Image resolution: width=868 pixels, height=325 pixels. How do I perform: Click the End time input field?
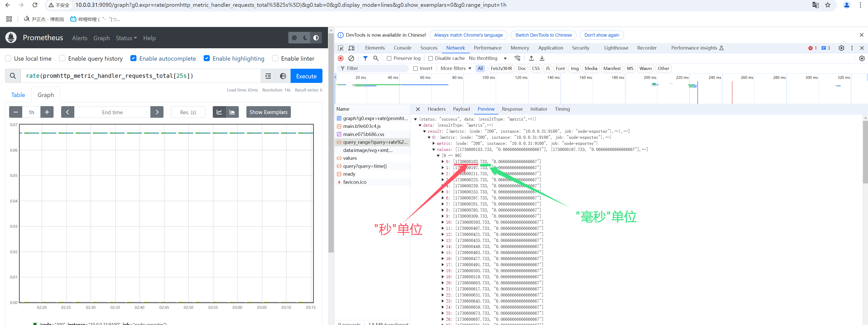112,112
